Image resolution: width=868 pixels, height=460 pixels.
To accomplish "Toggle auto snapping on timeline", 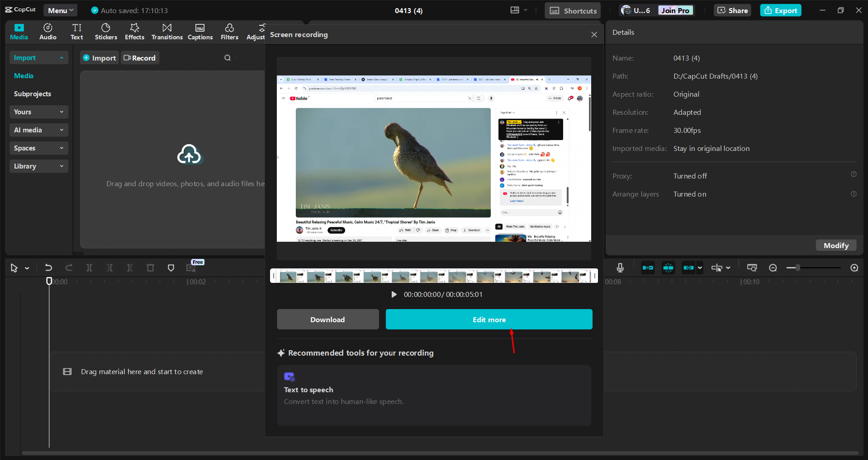I will [668, 268].
